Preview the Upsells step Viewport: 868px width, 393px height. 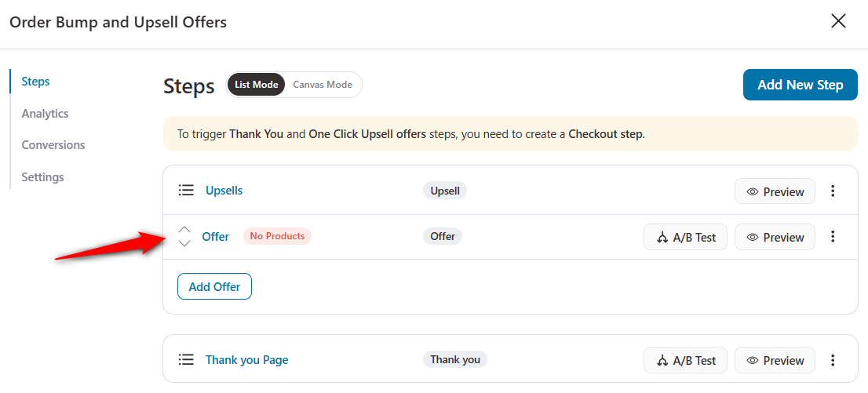coord(775,191)
